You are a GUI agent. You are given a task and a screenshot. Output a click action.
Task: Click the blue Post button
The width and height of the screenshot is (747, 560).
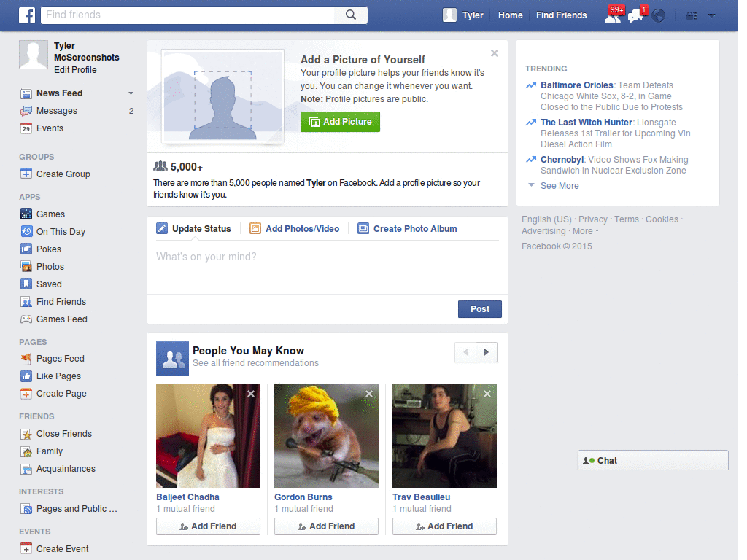pyautogui.click(x=480, y=309)
